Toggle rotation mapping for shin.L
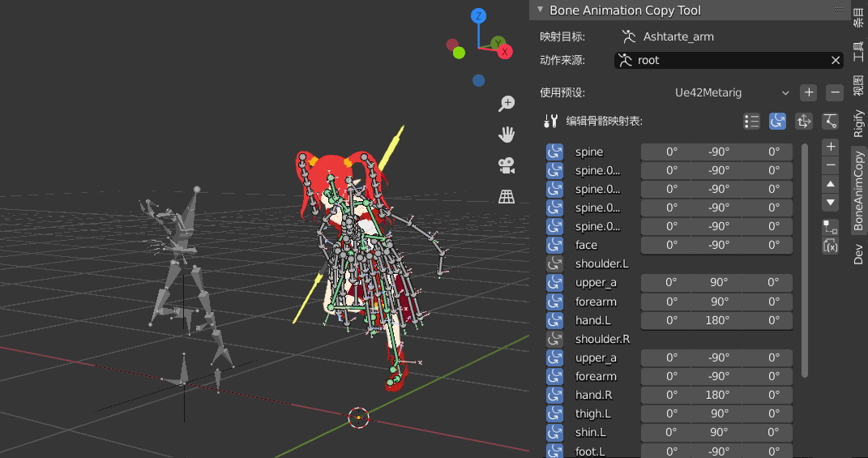868x458 pixels. tap(554, 433)
